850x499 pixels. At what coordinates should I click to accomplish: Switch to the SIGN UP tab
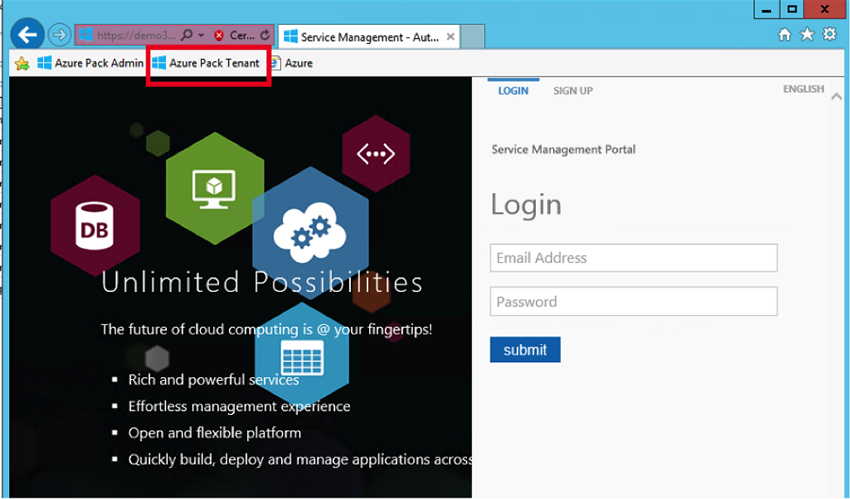point(573,91)
